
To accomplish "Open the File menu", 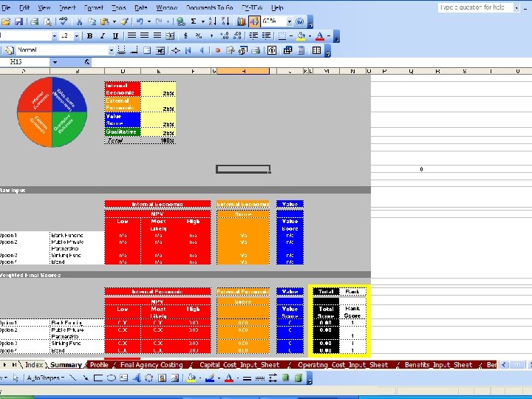I will 6,7.
